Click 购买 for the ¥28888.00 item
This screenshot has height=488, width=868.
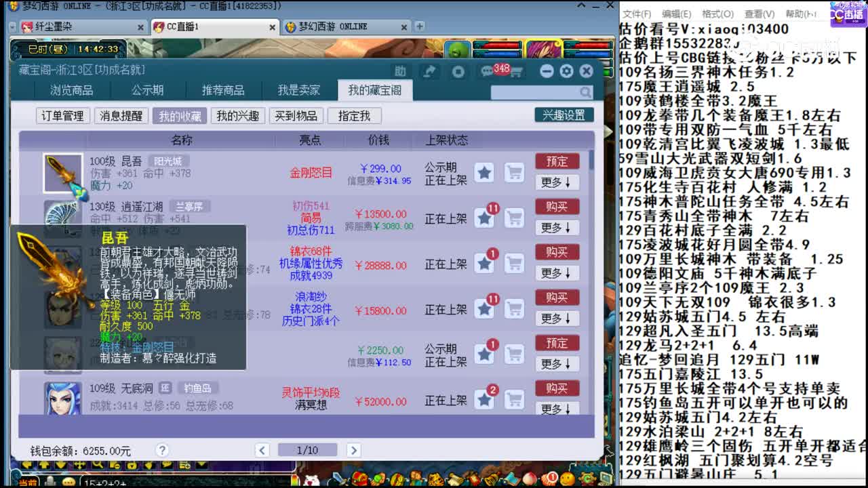[x=557, y=252]
